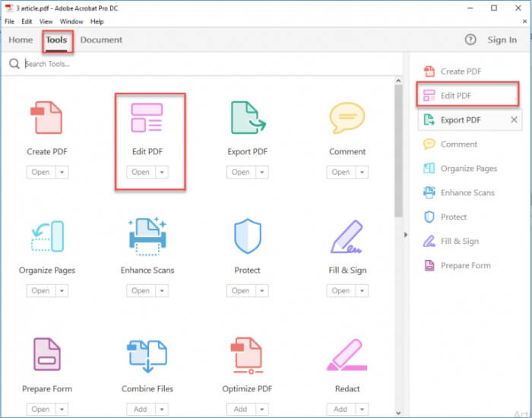Select the Fill & Sign pen icon
This screenshot has width=532, height=418.
[347, 237]
